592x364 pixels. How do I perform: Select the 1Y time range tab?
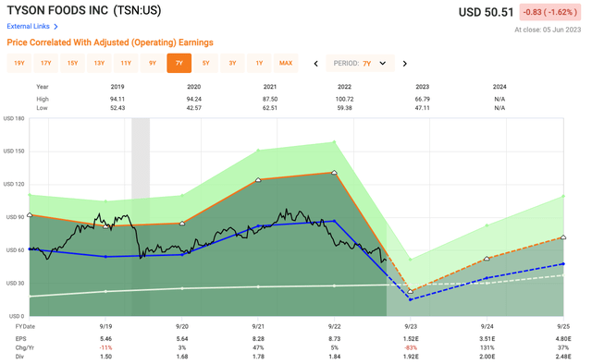(259, 63)
